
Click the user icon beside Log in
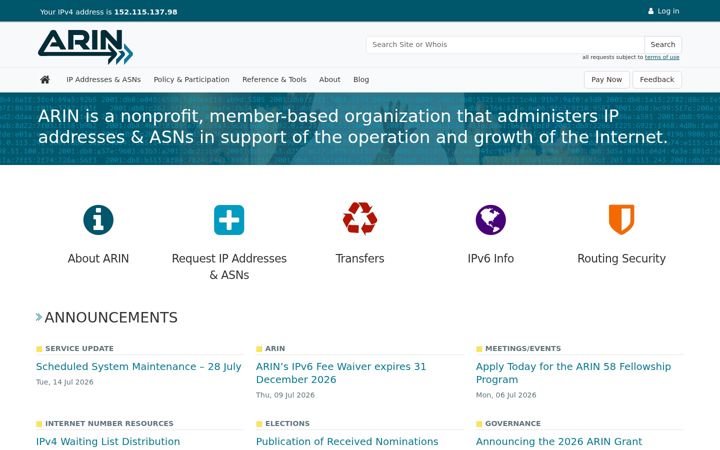point(651,11)
